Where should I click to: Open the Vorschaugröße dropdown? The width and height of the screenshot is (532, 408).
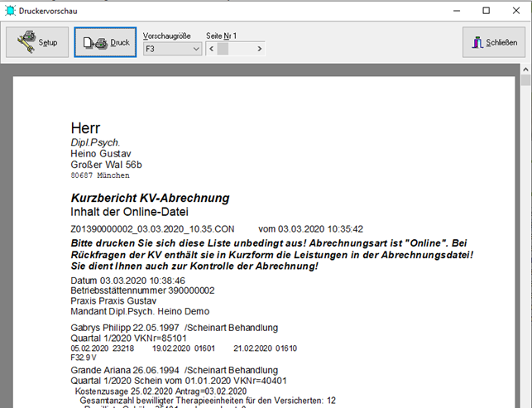pyautogui.click(x=172, y=49)
